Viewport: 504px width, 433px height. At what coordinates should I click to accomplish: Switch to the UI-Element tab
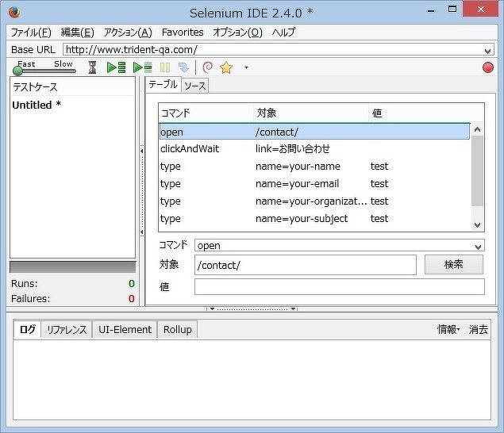(125, 330)
